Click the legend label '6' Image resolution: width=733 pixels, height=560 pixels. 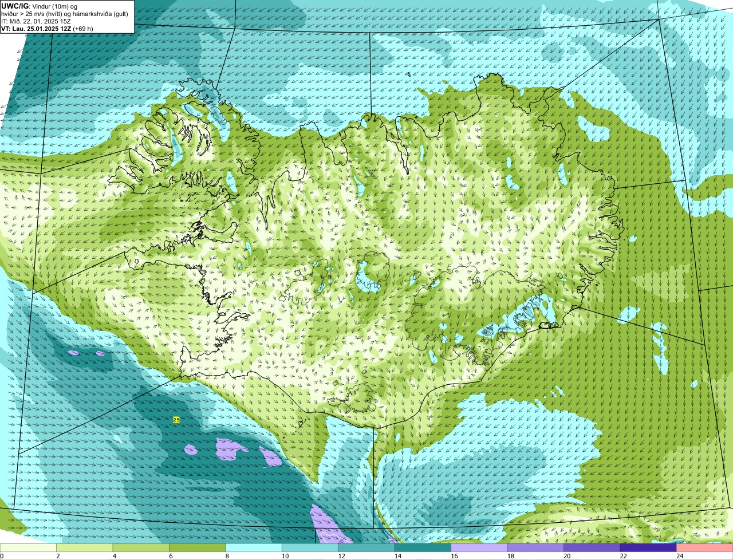(171, 556)
